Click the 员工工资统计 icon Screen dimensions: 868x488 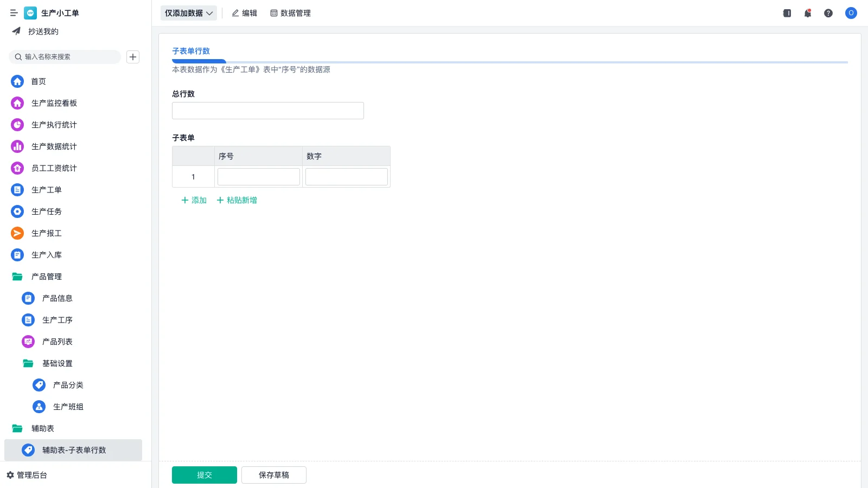pos(17,168)
